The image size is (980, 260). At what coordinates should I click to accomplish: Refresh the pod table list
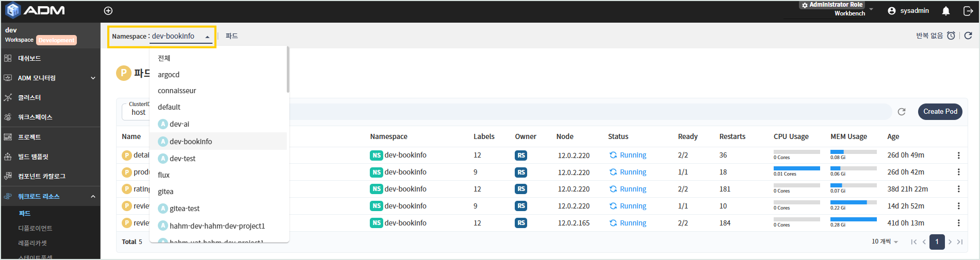click(902, 112)
